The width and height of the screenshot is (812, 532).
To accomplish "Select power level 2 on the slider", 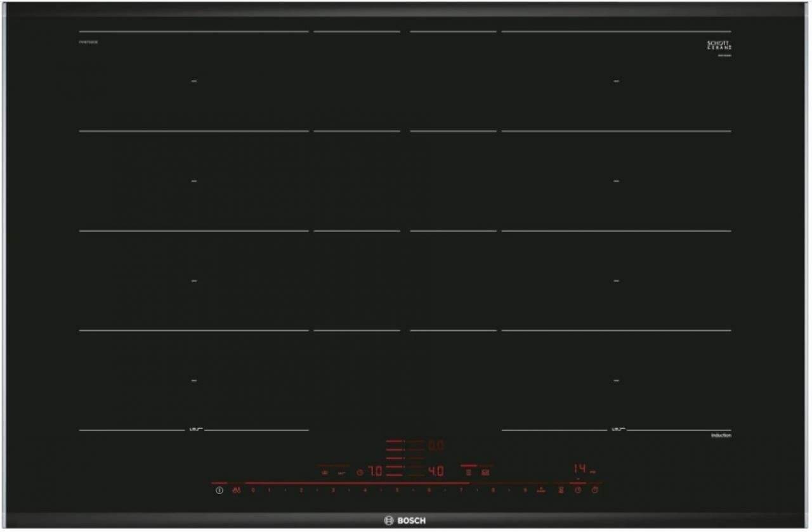I will pyautogui.click(x=301, y=490).
